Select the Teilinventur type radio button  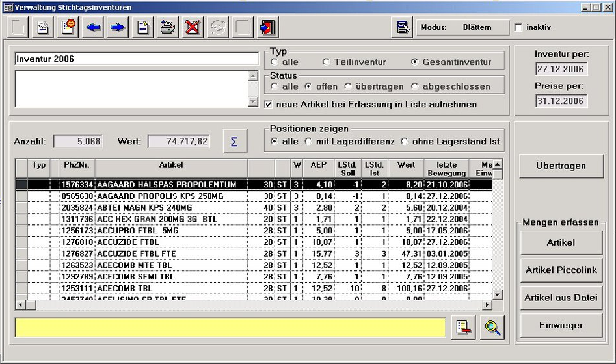326,62
